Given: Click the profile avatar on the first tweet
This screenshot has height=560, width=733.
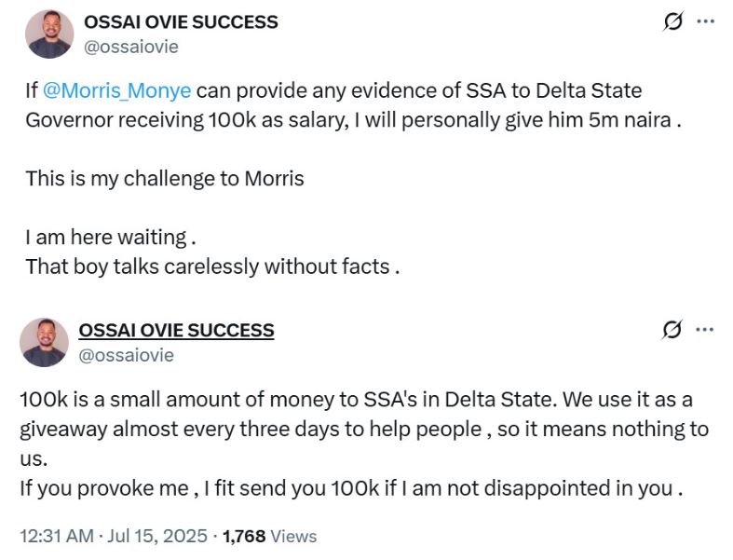Looking at the screenshot, I should (x=49, y=34).
